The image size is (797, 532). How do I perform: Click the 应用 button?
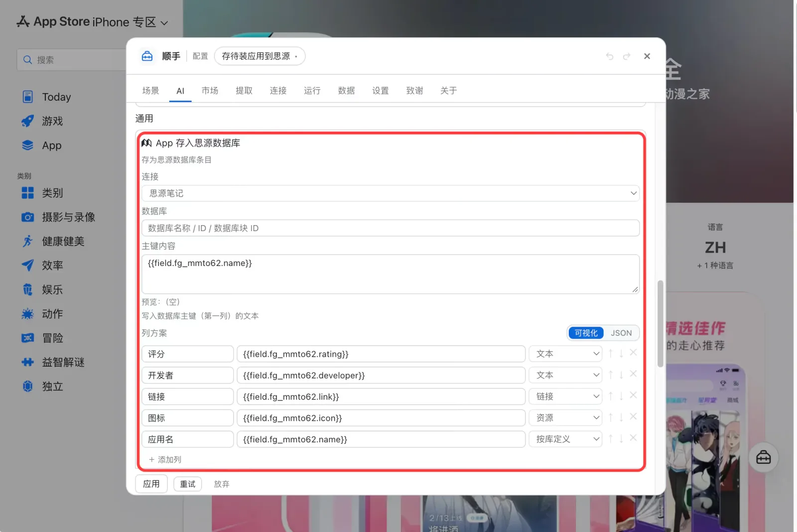pos(151,484)
